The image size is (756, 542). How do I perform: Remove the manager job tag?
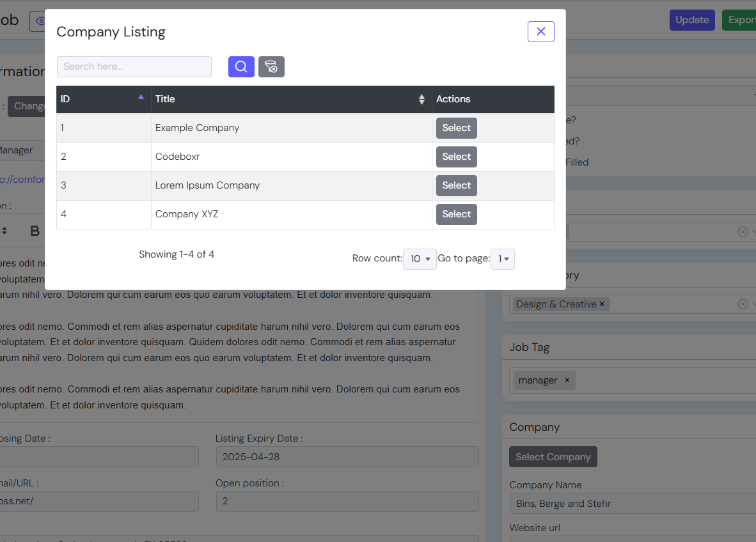click(567, 380)
